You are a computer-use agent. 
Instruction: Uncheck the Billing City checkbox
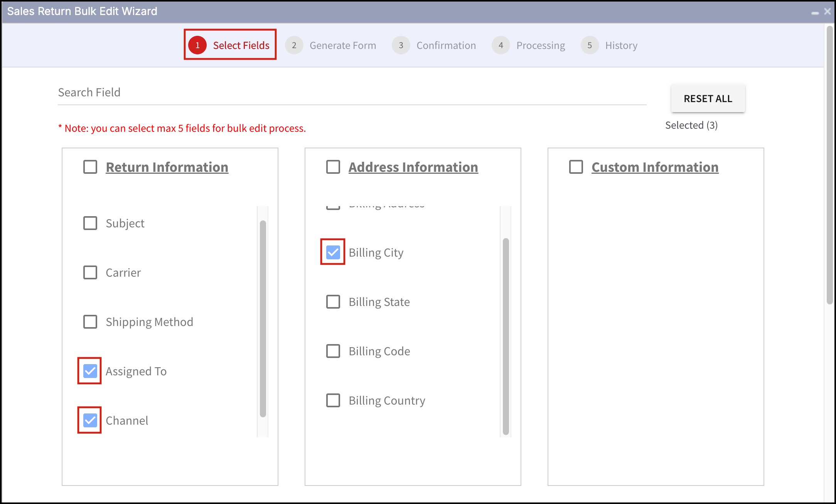click(x=333, y=252)
